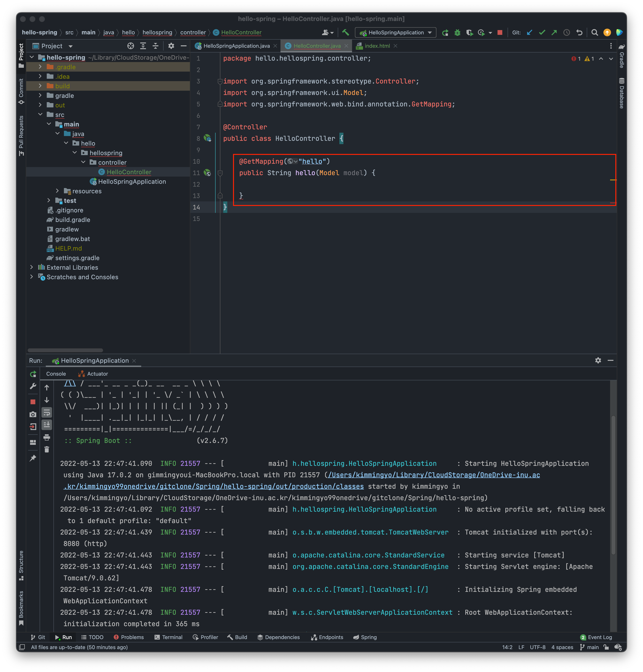The width and height of the screenshot is (643, 672).
Task: Stop the running app from the top toolbar
Action: [500, 32]
